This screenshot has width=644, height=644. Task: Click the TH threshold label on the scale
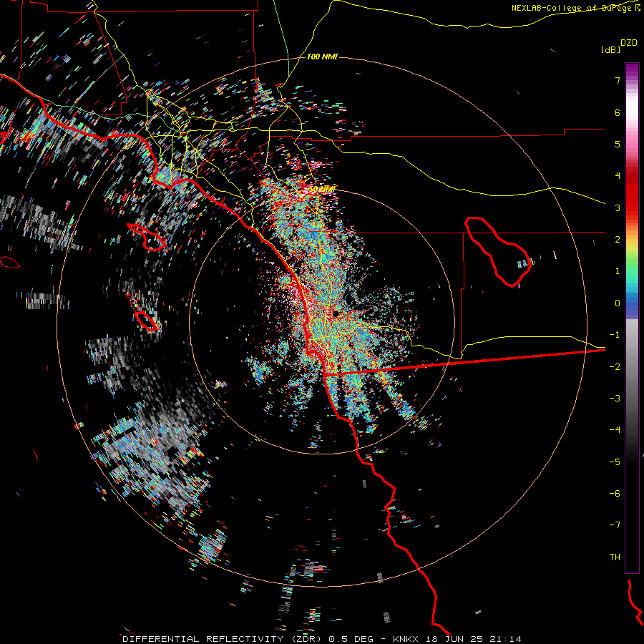point(615,557)
